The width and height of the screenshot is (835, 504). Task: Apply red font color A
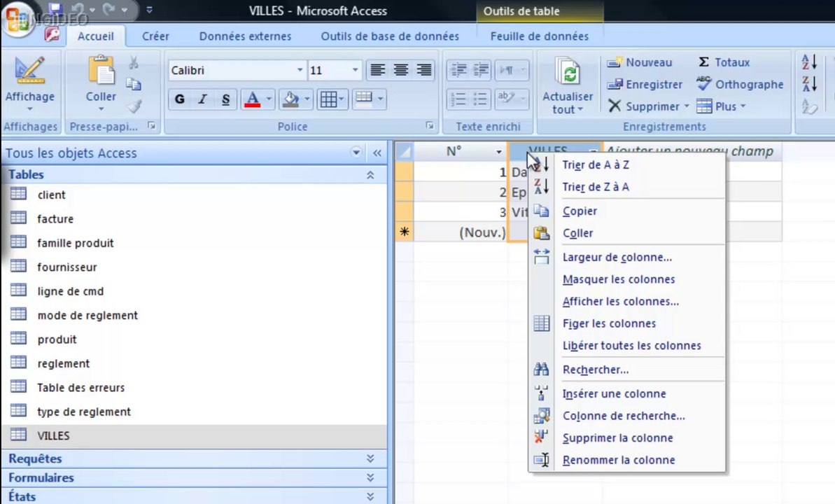click(253, 99)
